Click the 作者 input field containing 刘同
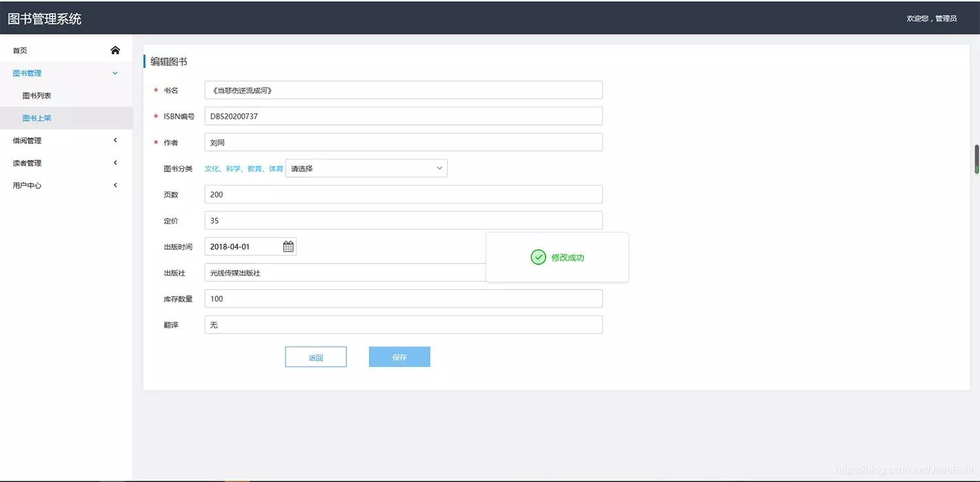The height and width of the screenshot is (482, 980). [x=403, y=142]
